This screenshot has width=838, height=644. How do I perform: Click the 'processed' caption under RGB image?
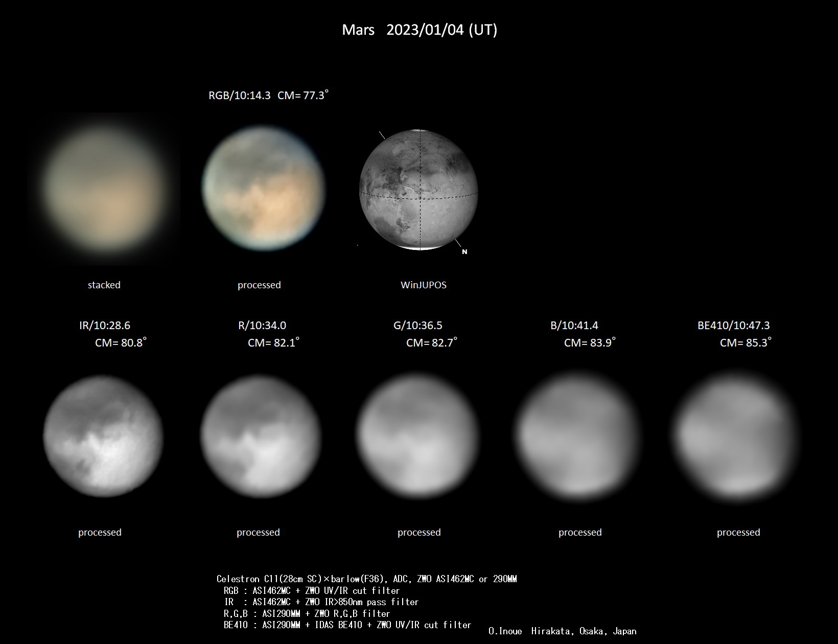259,285
